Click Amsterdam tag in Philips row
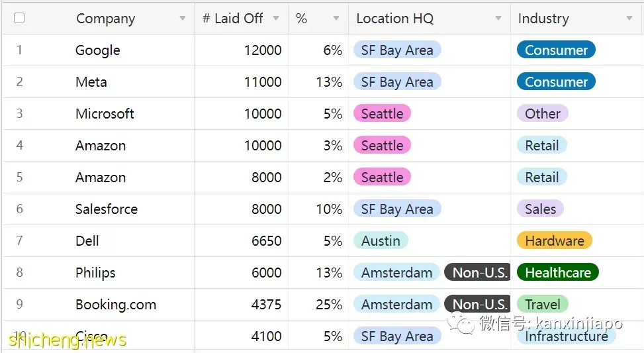644x353 pixels. coord(396,272)
